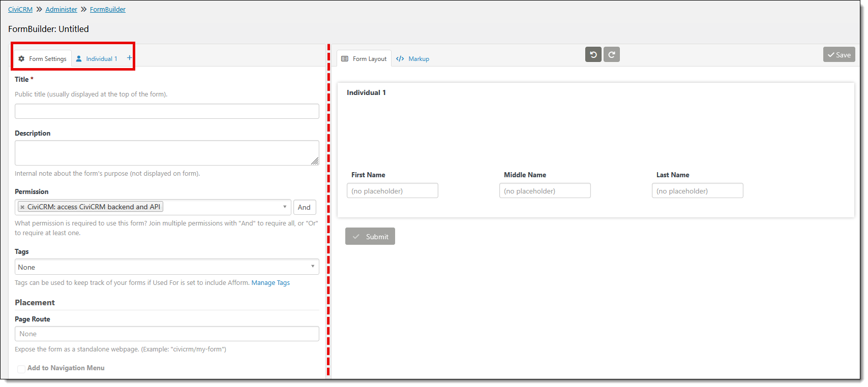Remove the CiviCRM backend permission tag

tap(22, 207)
